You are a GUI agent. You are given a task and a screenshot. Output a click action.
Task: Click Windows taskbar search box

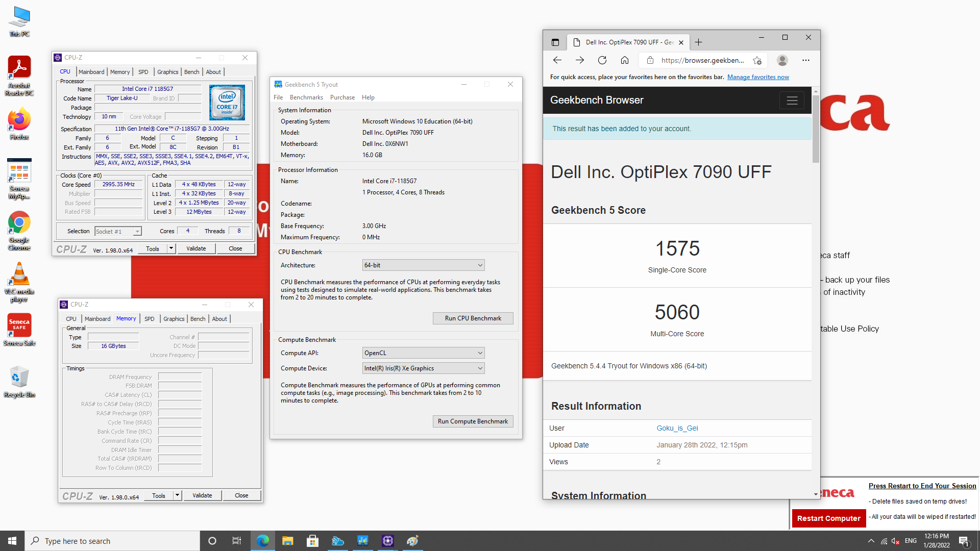tap(112, 541)
